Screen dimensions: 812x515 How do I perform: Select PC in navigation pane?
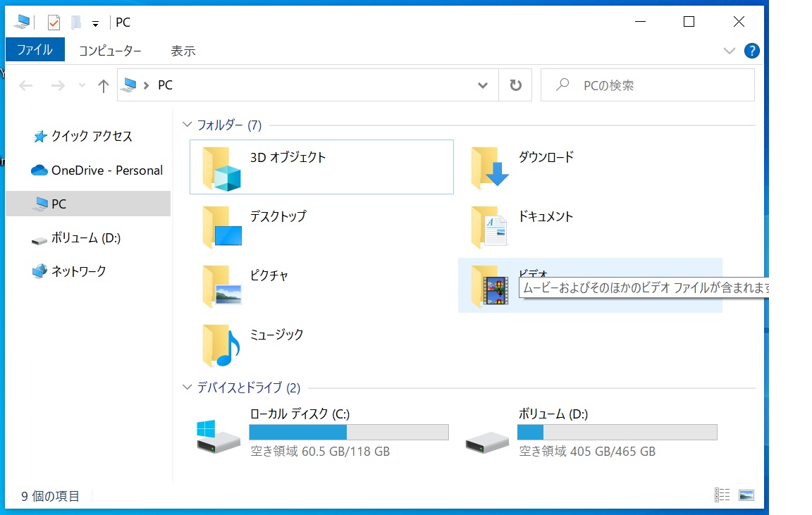pos(88,204)
